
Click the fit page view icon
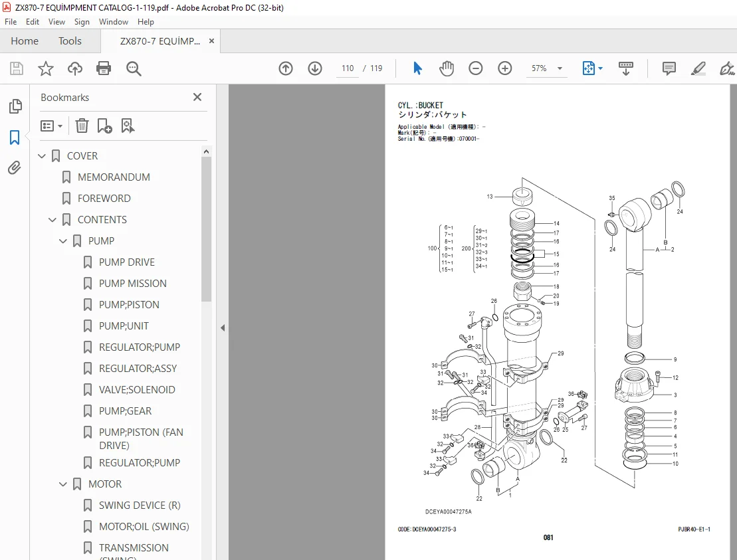click(589, 68)
